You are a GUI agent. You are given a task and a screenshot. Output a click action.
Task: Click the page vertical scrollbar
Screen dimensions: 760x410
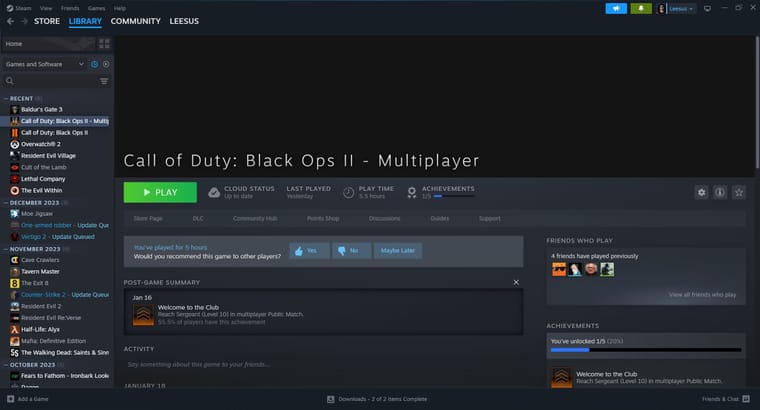click(757, 102)
